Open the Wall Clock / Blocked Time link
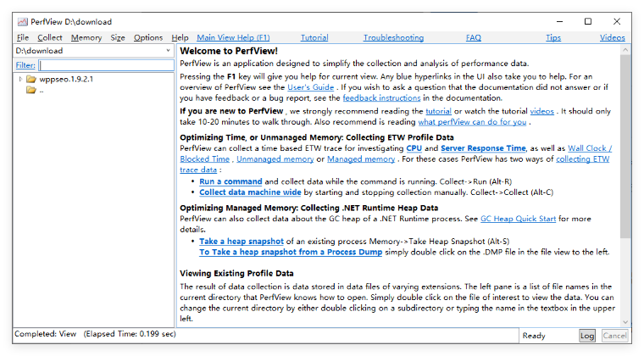644x356 pixels. pos(590,147)
